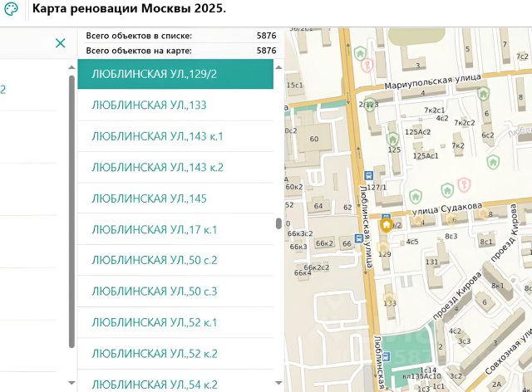Click the green house marker left of Sudakova red key
Image resolution: width=532 pixels, height=392 pixels.
447,190
